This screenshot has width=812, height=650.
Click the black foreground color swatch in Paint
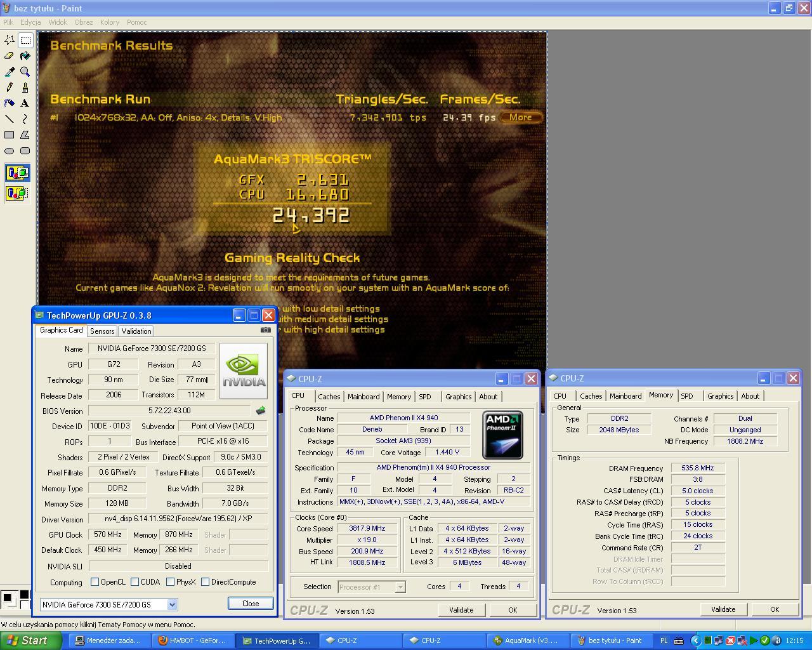tap(7, 599)
